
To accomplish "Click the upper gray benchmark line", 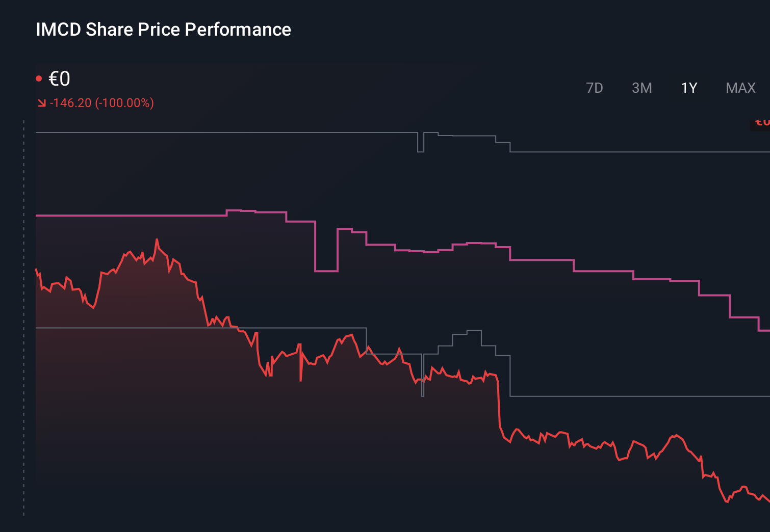I will pos(204,132).
